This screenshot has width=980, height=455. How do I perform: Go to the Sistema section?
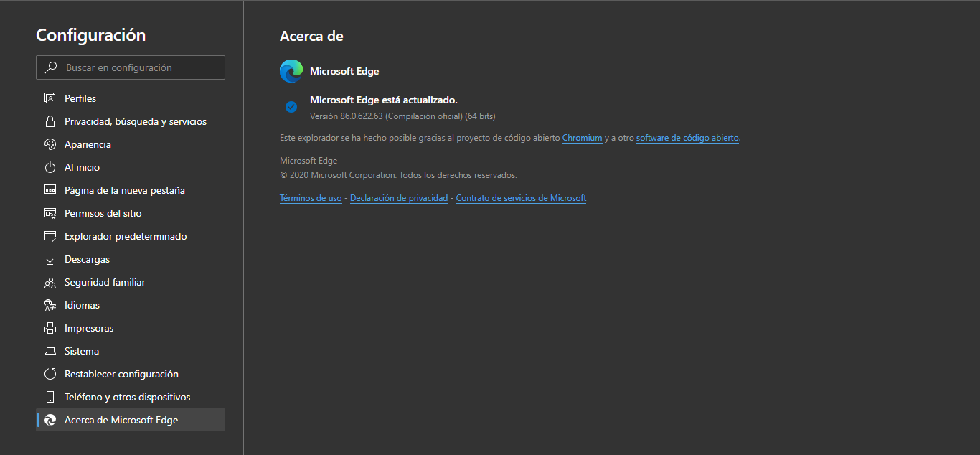[x=131, y=351]
